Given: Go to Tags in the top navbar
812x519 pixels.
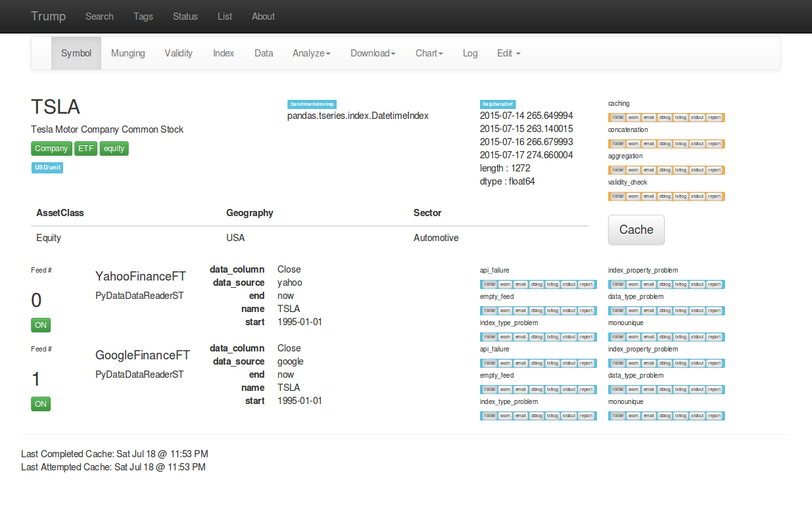Looking at the screenshot, I should click(143, 16).
